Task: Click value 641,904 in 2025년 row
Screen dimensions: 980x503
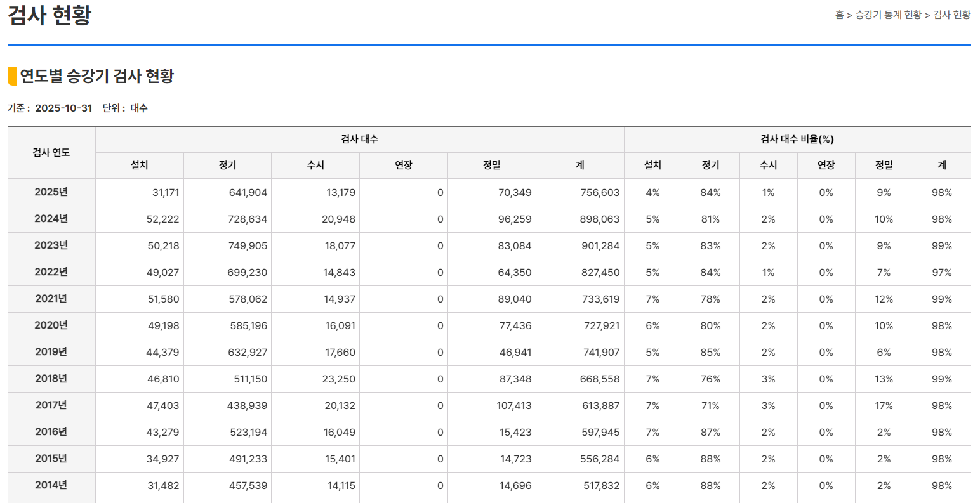Action: 248,193
